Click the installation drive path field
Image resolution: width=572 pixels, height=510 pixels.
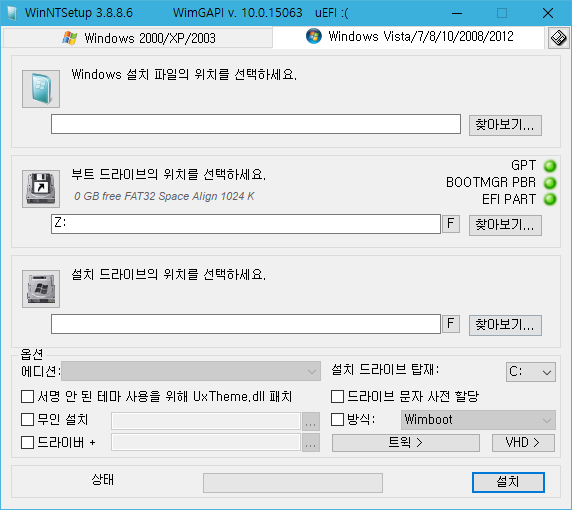[246, 324]
